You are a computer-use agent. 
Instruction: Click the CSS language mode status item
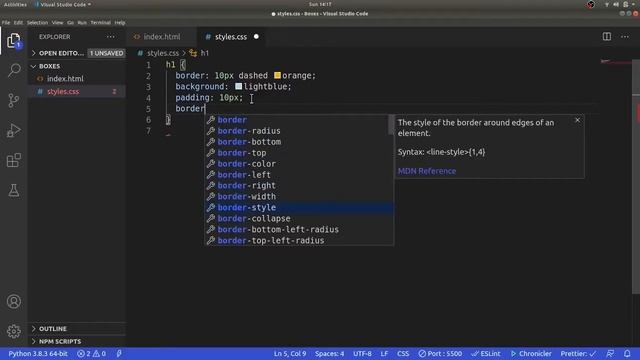[x=403, y=353]
